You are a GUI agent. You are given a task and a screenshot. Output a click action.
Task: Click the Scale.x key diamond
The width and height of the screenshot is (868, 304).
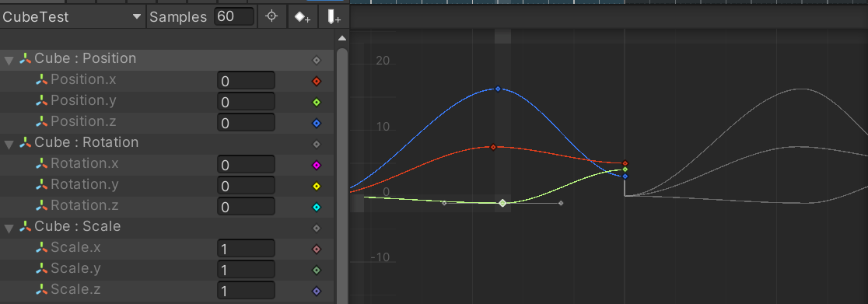[316, 249]
